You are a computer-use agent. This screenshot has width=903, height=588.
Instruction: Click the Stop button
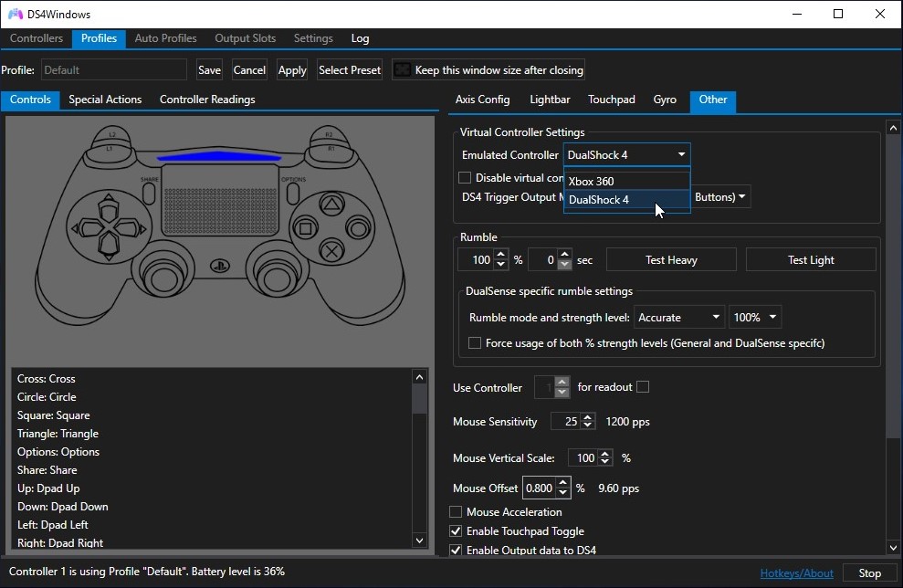[x=869, y=573]
